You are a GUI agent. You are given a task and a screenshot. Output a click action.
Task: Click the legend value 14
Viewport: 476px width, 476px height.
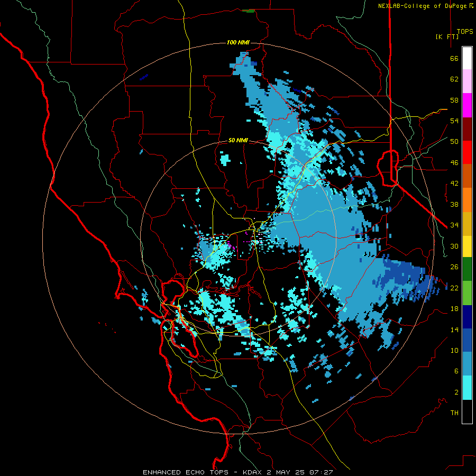454,329
